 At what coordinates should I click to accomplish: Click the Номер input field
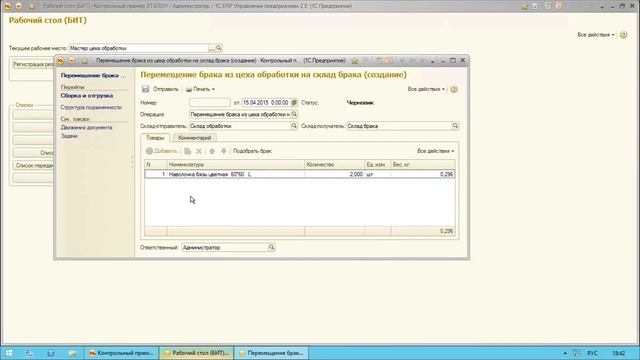click(x=210, y=102)
